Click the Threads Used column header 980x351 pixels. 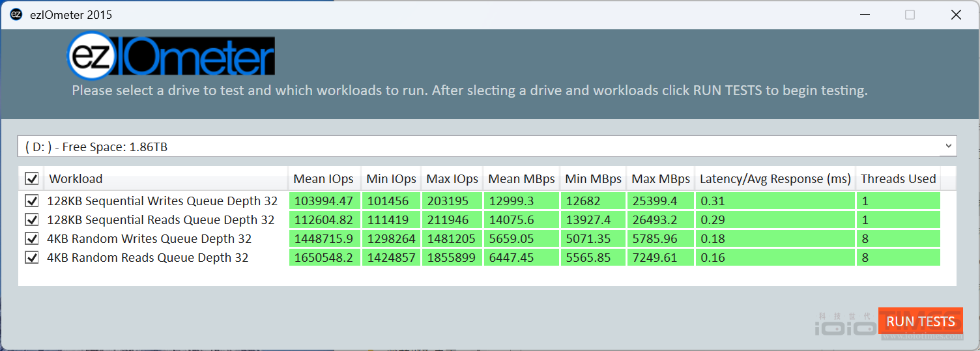tap(898, 179)
